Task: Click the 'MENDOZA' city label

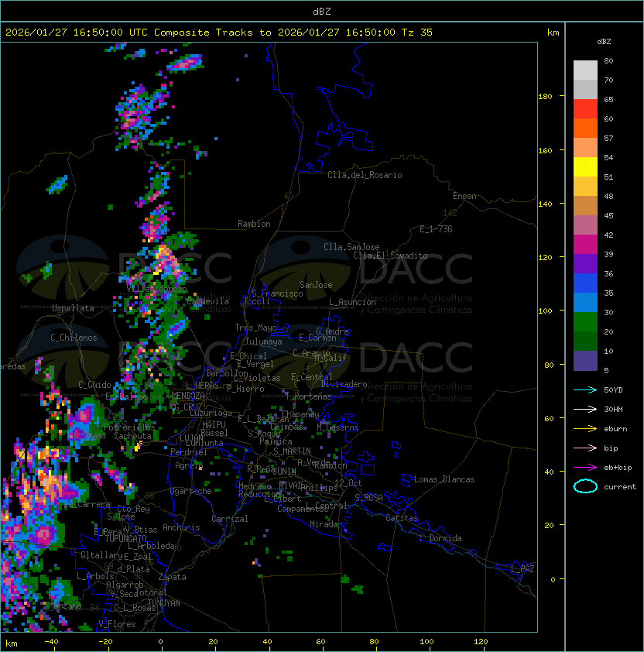Action: (x=188, y=396)
